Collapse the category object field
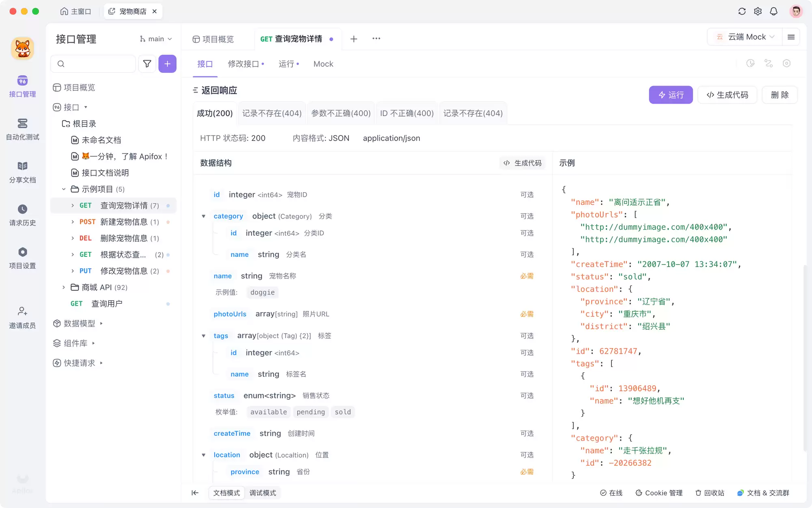The image size is (812, 508). click(x=204, y=216)
